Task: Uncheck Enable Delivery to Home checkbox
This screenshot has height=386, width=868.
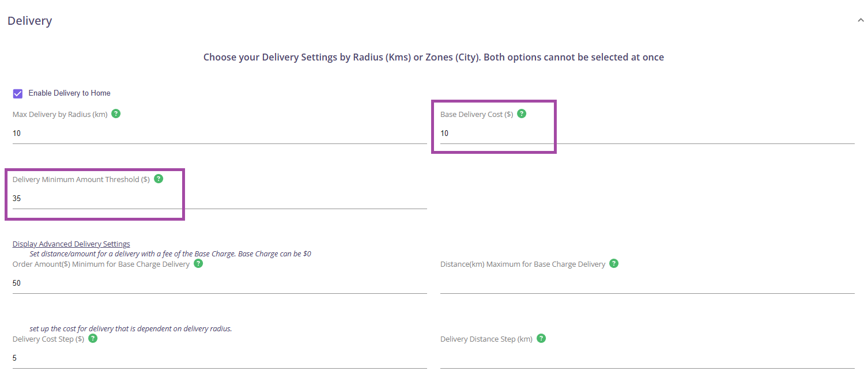Action: [x=18, y=93]
